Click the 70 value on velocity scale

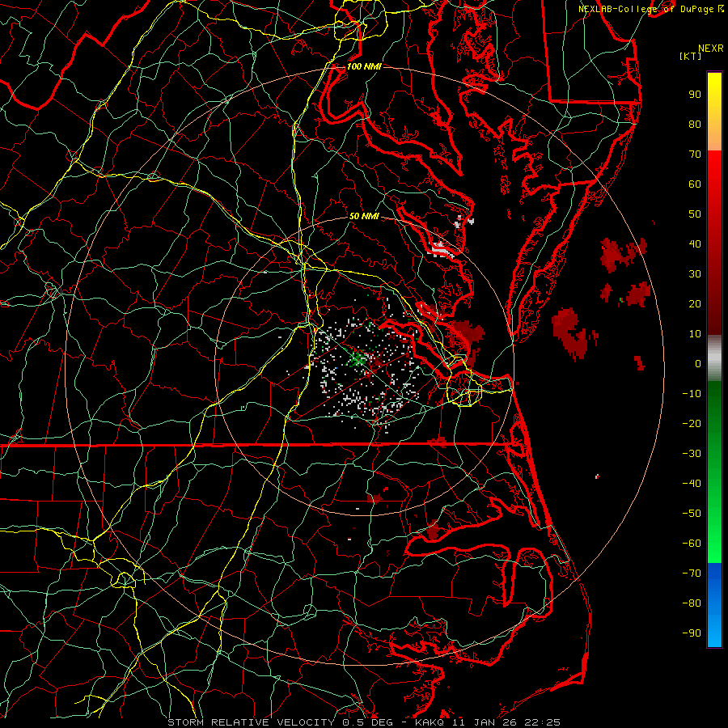click(x=695, y=154)
